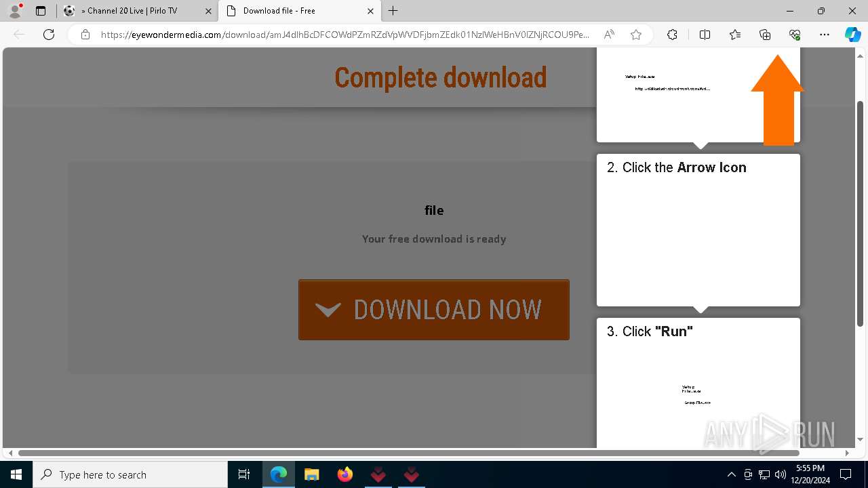The width and height of the screenshot is (868, 488).
Task: Open Edge Settings and more menu
Action: pyautogui.click(x=825, y=35)
